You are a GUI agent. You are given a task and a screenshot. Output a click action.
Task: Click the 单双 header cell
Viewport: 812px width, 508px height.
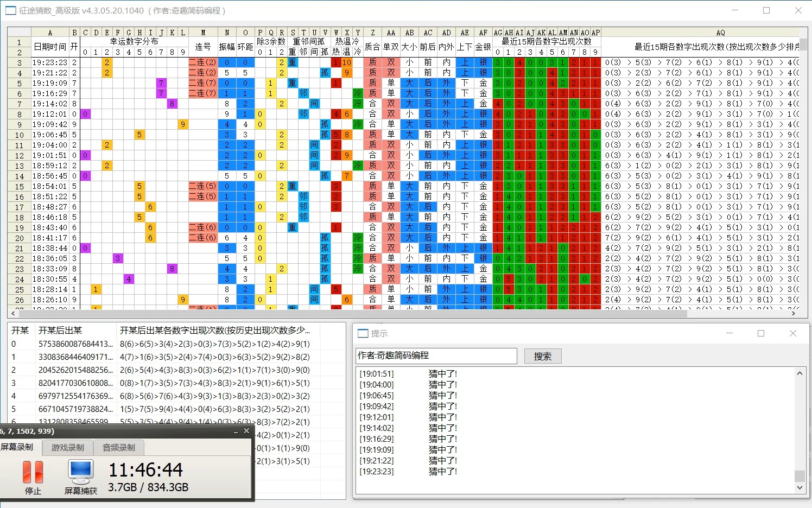point(391,47)
